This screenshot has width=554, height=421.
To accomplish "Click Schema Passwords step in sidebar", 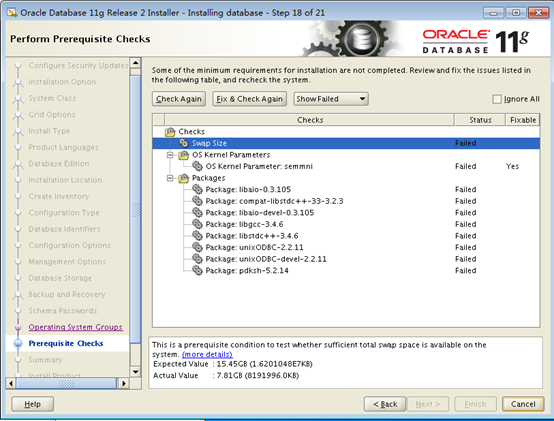I will click(63, 311).
